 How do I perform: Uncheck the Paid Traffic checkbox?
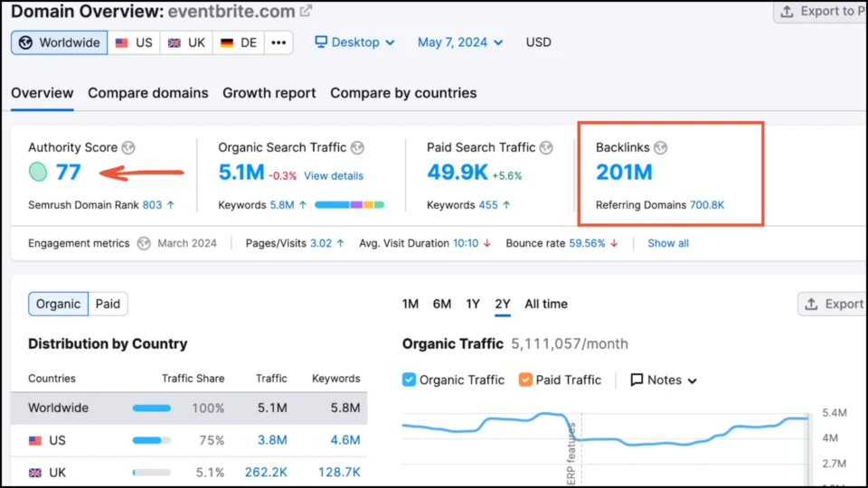point(525,380)
